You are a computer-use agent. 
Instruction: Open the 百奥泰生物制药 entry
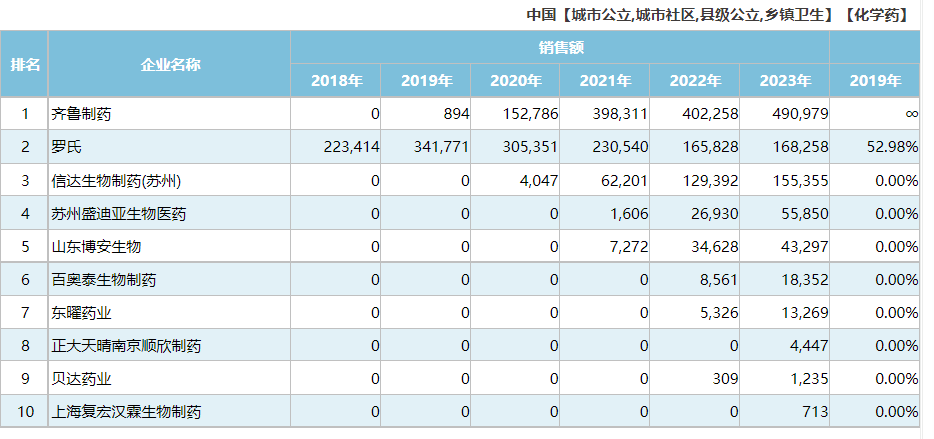click(103, 280)
